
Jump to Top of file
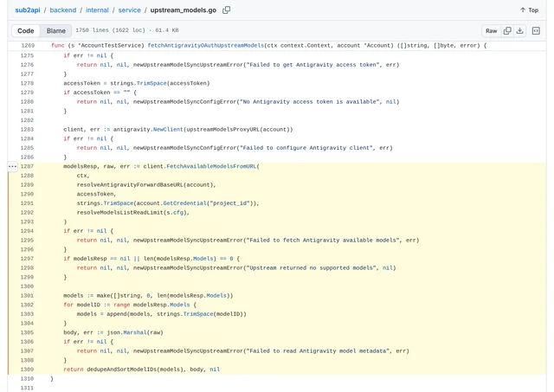coord(529,10)
